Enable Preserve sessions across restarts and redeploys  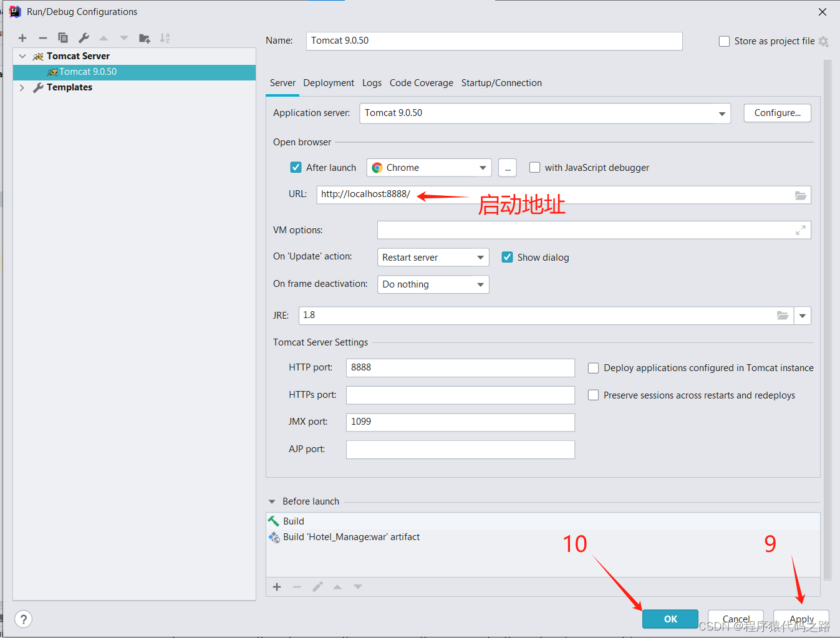click(x=593, y=395)
